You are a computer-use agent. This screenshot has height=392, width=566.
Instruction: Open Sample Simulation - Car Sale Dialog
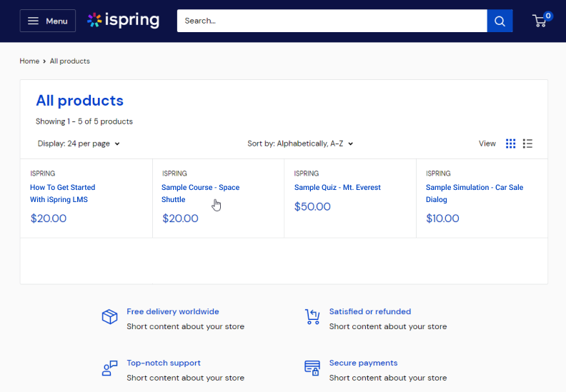click(475, 194)
